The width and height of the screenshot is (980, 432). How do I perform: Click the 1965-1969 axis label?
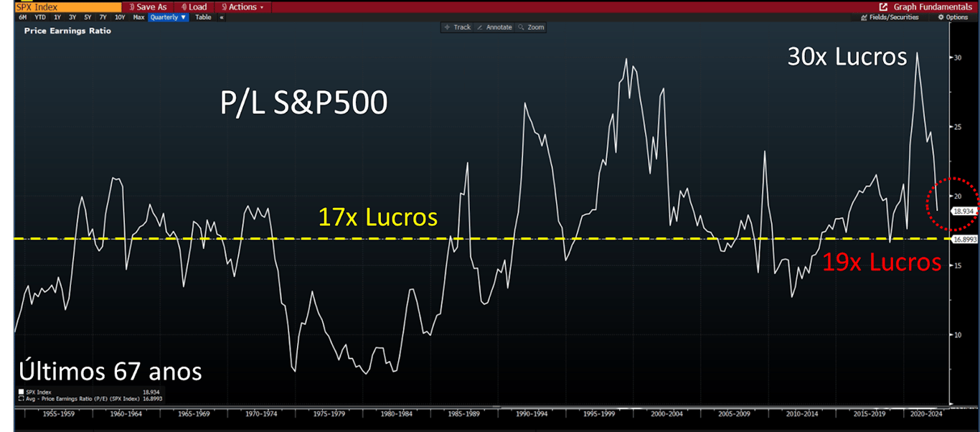coord(195,414)
